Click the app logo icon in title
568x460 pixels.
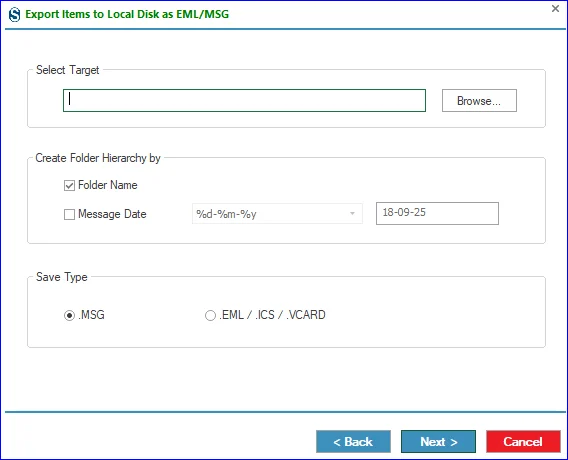point(14,14)
